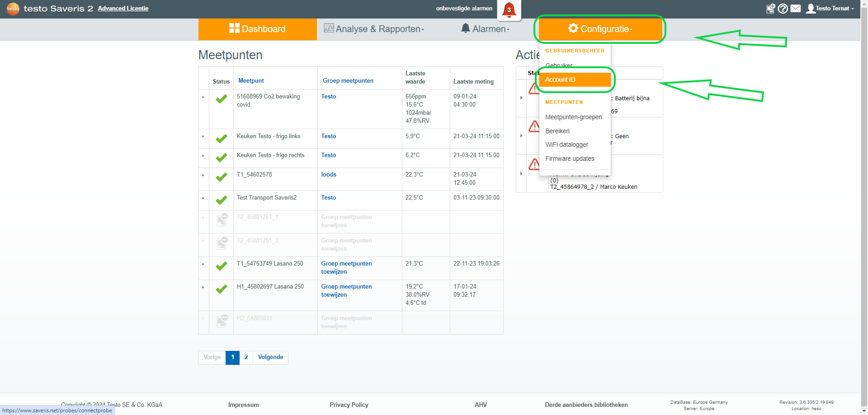Open the Impressum footer link

point(243,405)
